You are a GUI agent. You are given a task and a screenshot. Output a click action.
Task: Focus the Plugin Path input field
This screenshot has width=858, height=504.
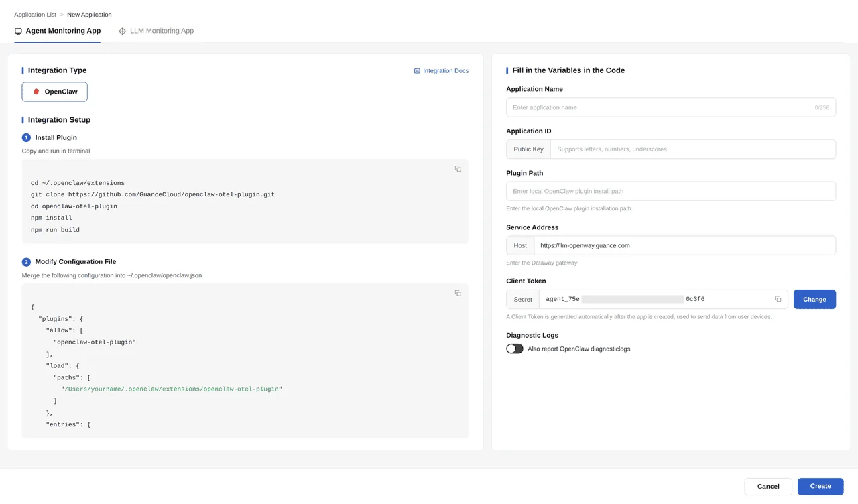pyautogui.click(x=671, y=191)
